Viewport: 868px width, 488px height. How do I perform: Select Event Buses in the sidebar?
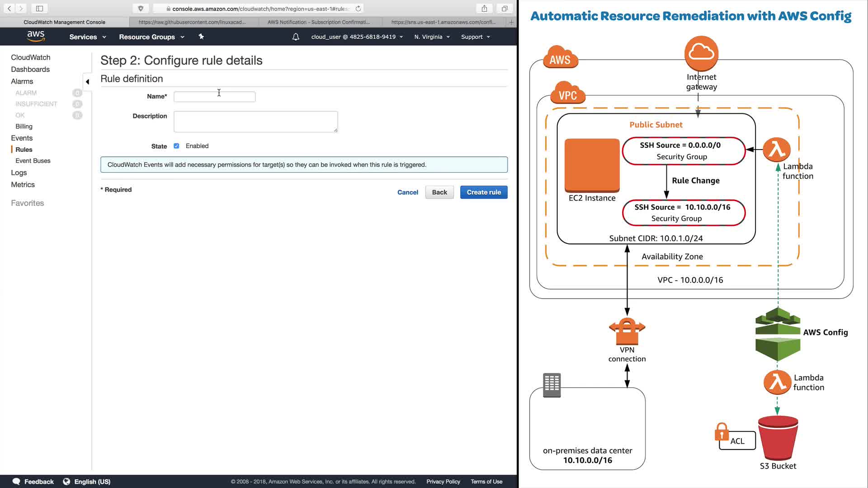click(x=33, y=161)
